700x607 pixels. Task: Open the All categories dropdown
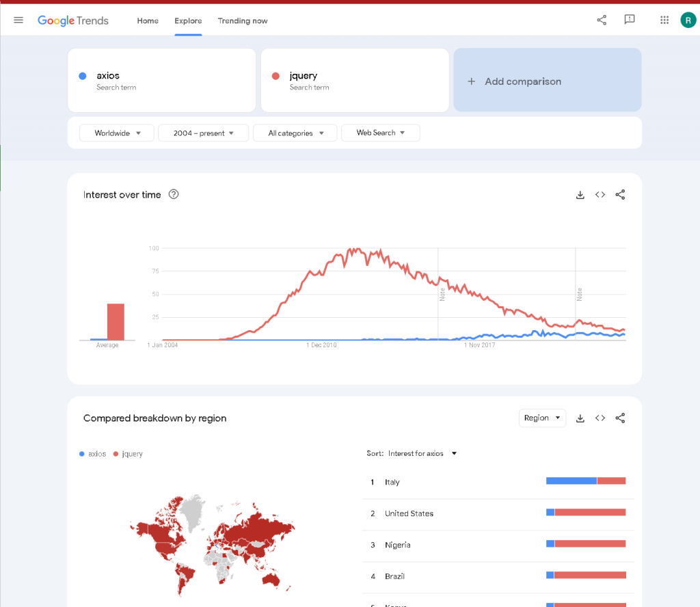coord(295,133)
